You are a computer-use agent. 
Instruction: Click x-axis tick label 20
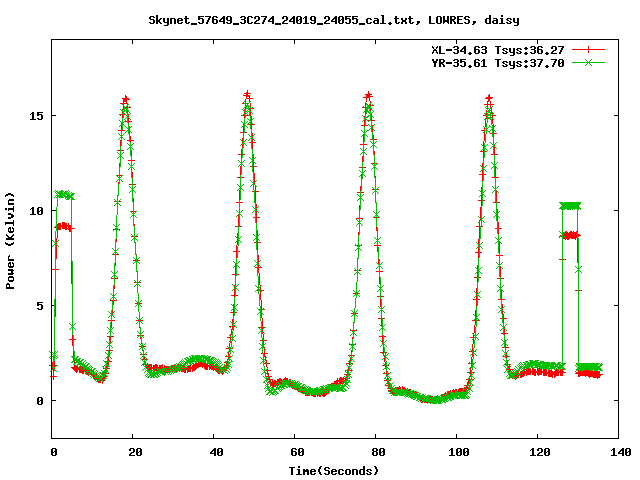point(135,452)
